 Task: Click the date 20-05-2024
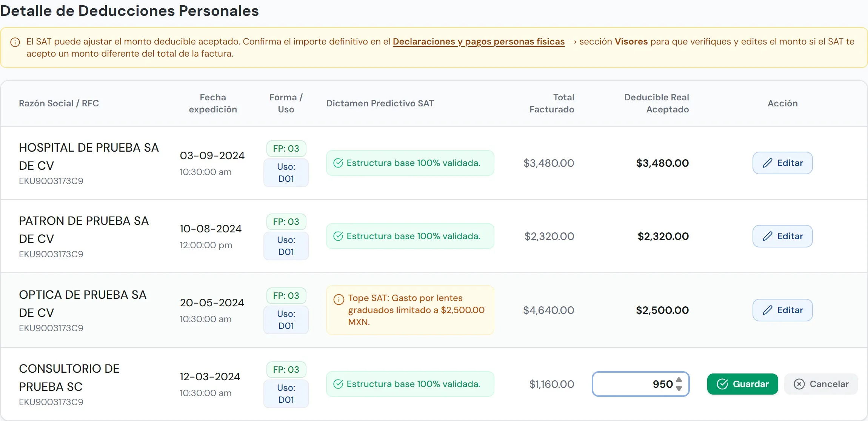[212, 303]
